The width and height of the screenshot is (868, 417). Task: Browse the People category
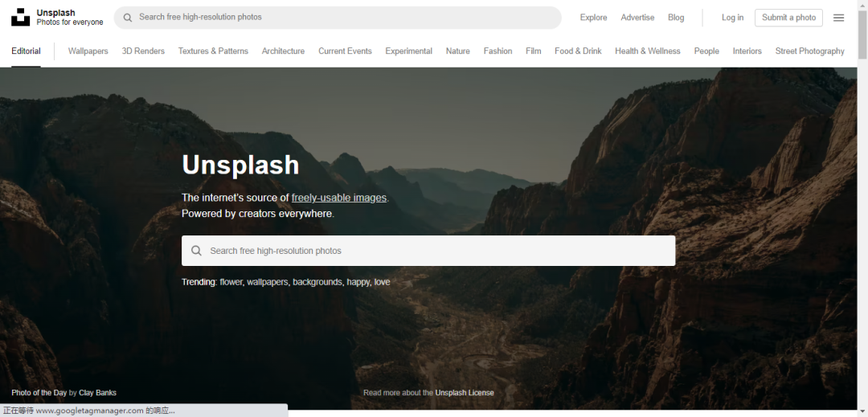[706, 51]
